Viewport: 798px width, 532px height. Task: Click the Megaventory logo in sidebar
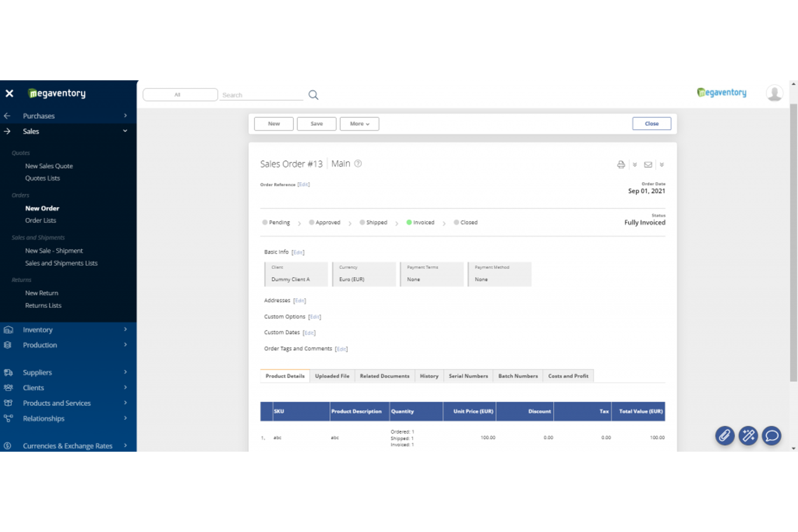coord(57,93)
